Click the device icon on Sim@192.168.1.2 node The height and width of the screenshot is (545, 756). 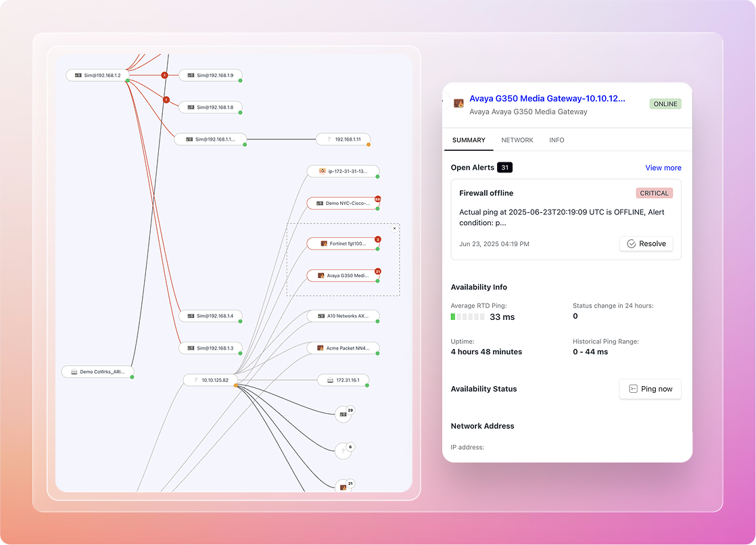click(78, 75)
